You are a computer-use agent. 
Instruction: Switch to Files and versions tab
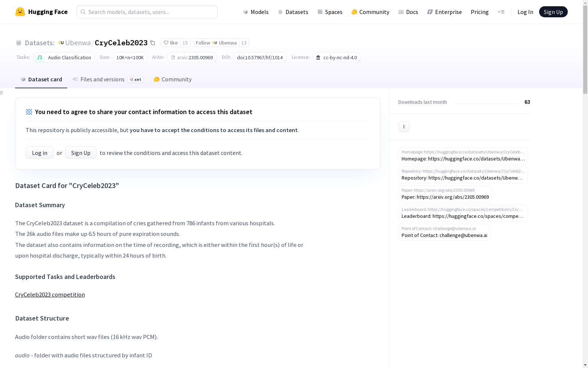(108, 79)
